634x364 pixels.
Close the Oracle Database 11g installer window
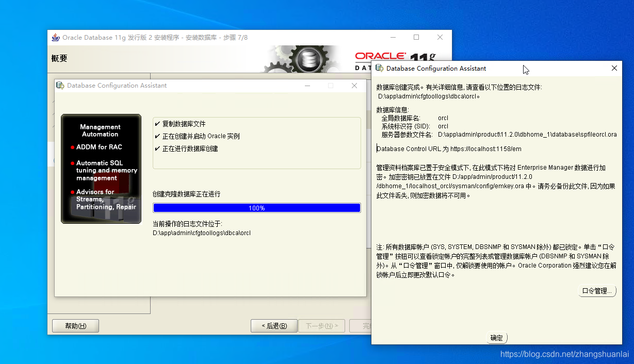(440, 37)
